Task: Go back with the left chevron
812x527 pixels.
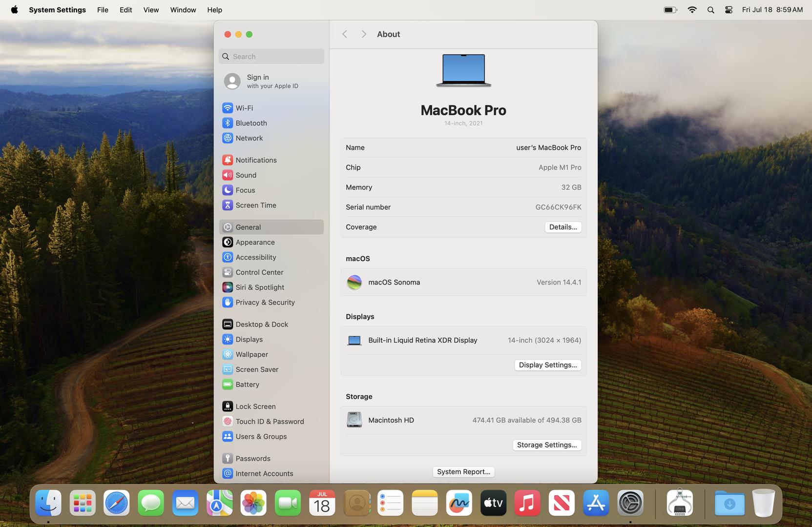Action: click(345, 34)
